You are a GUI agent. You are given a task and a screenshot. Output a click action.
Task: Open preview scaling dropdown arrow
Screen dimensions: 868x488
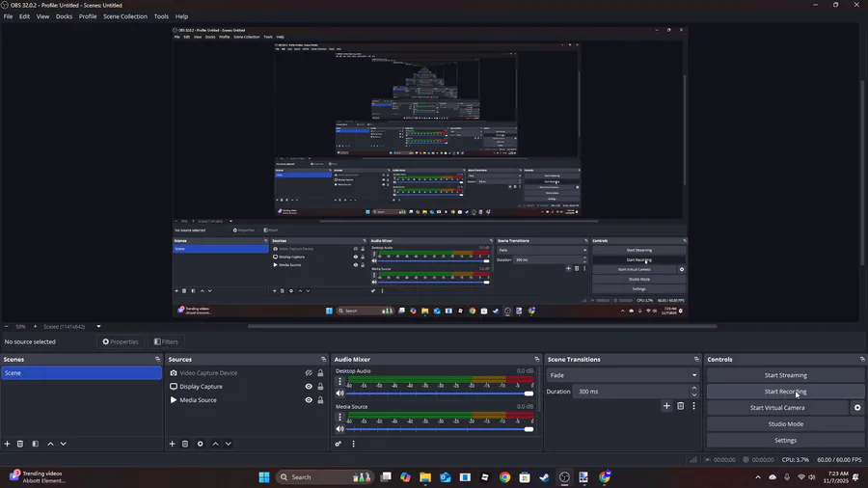[98, 326]
